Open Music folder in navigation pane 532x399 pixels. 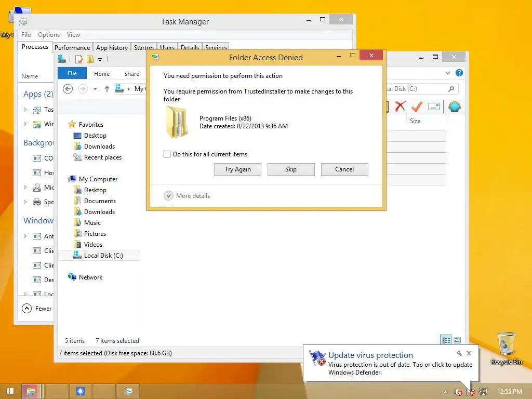[92, 222]
